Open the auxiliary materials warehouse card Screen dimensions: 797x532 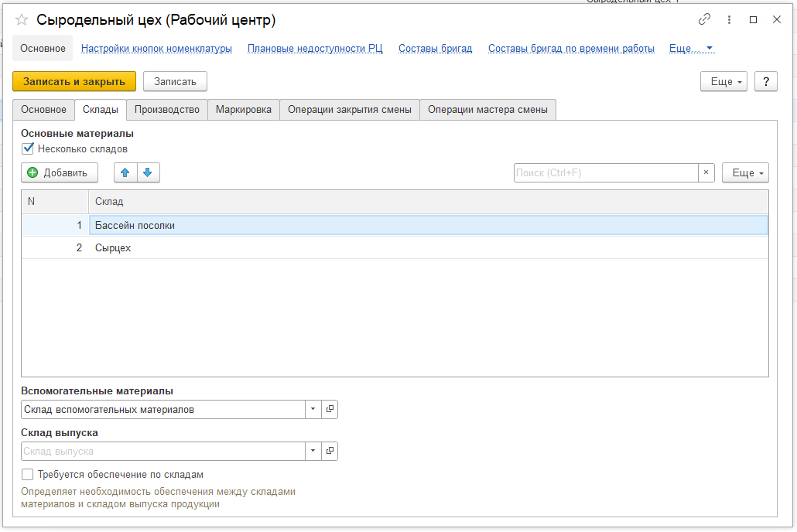pyautogui.click(x=330, y=409)
